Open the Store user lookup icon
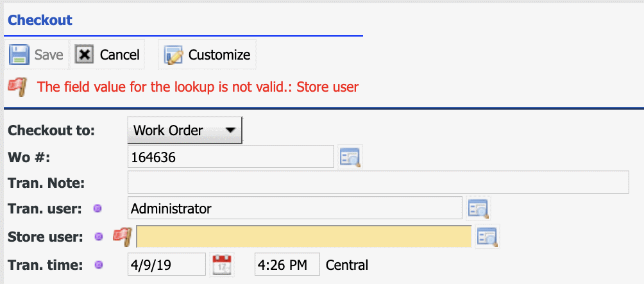The height and width of the screenshot is (284, 644). tap(487, 237)
